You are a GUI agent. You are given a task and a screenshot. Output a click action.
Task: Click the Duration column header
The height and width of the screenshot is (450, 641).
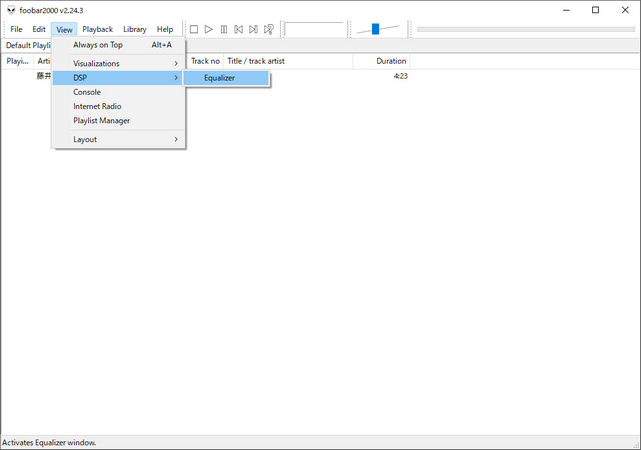(x=381, y=61)
